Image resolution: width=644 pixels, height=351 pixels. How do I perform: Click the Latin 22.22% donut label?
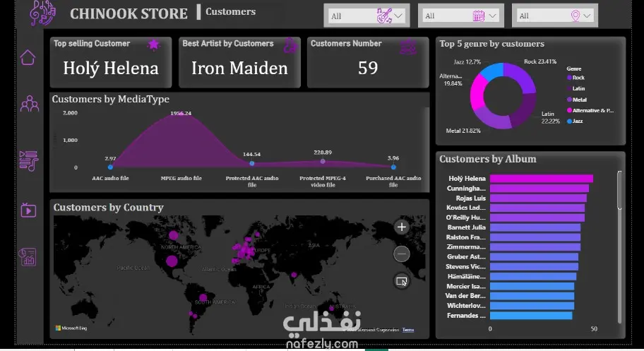tap(550, 117)
